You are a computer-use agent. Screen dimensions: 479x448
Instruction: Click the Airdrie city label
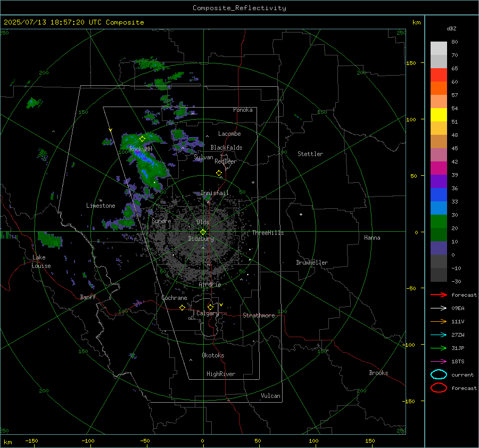pos(210,284)
